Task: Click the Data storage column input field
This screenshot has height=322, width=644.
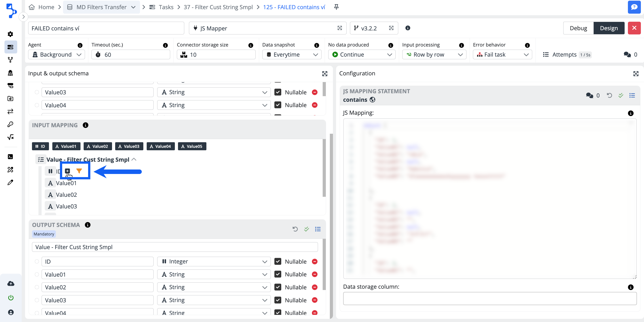Action: click(x=489, y=298)
